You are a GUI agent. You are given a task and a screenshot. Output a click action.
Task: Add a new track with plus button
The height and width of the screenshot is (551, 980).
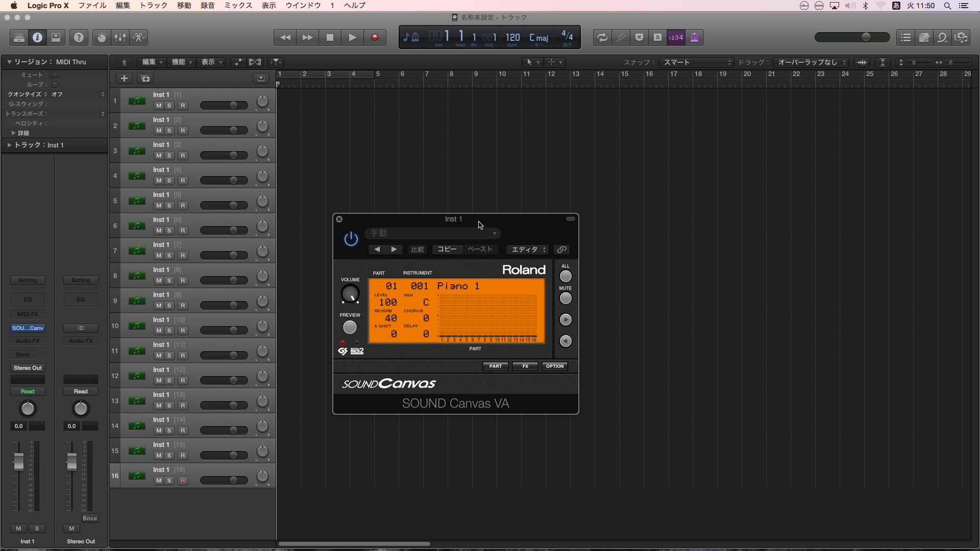pyautogui.click(x=124, y=78)
